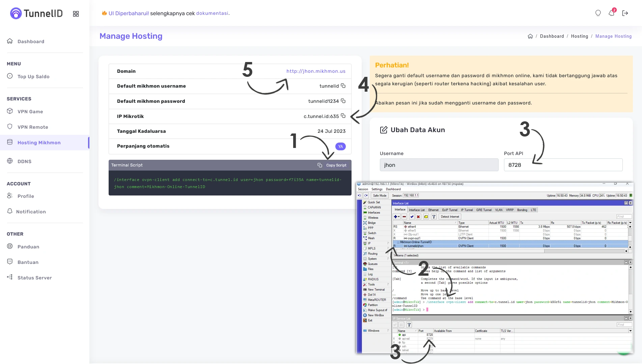Click the TunnelID logo
Viewport: 642px width, 364px height.
tap(36, 13)
